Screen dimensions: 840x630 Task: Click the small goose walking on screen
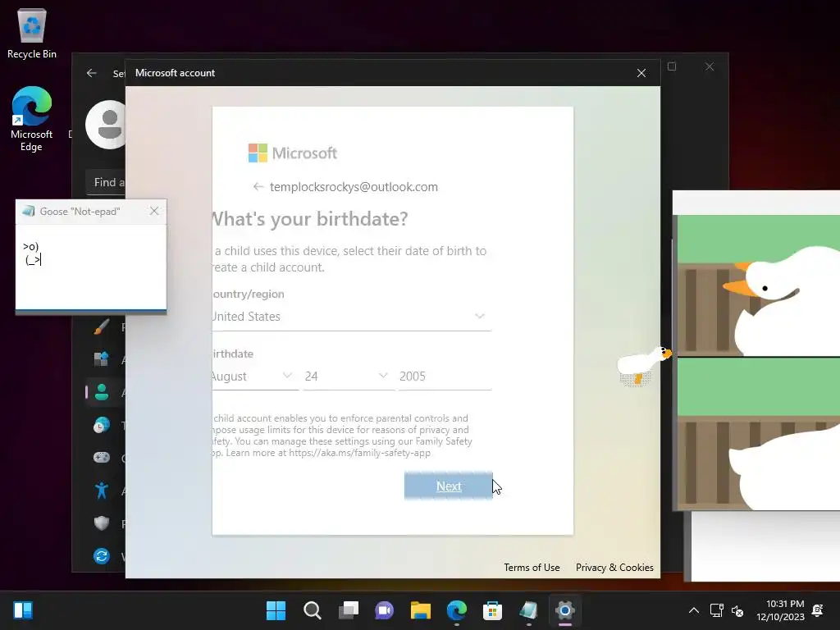(643, 365)
